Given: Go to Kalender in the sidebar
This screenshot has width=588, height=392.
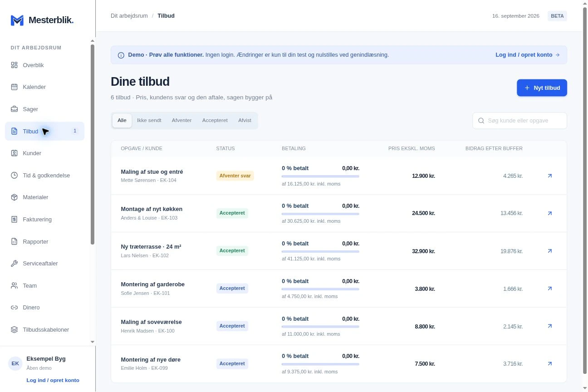Looking at the screenshot, I should pos(44,87).
